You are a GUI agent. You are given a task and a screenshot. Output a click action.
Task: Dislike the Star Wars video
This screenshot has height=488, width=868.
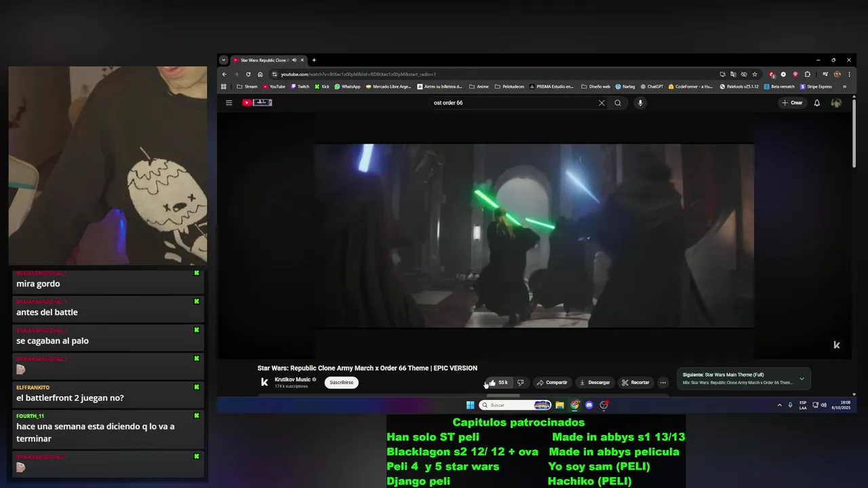coord(521,382)
